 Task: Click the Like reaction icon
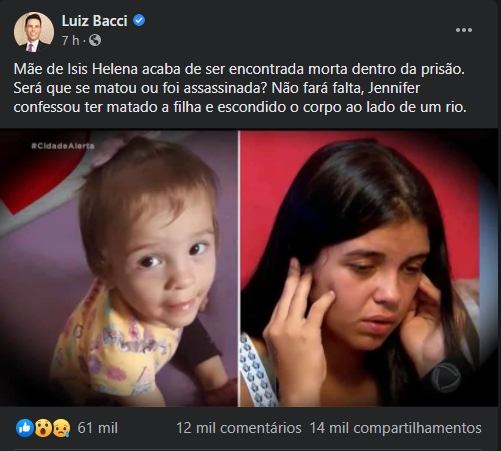pos(25,428)
